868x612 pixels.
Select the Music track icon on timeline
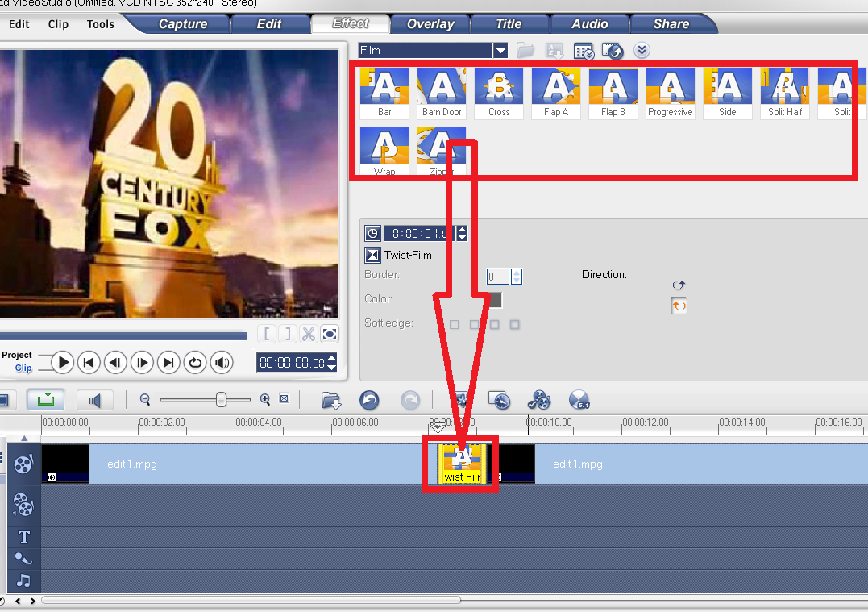[23, 578]
